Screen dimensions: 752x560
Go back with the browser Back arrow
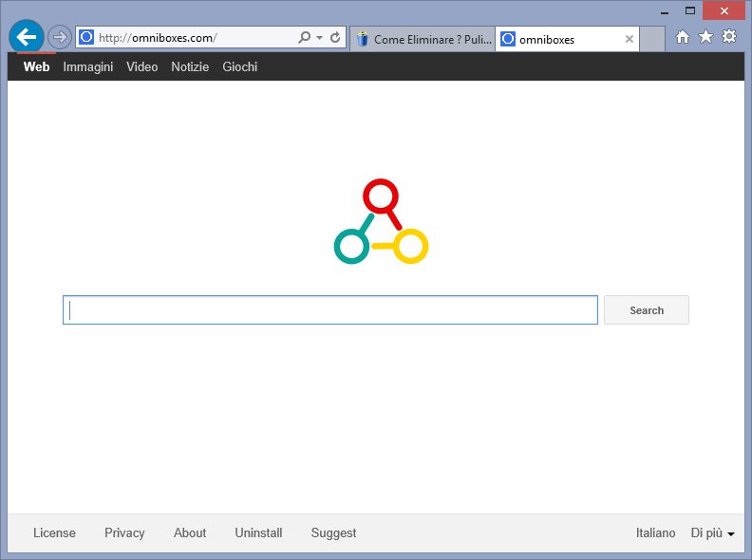[27, 37]
